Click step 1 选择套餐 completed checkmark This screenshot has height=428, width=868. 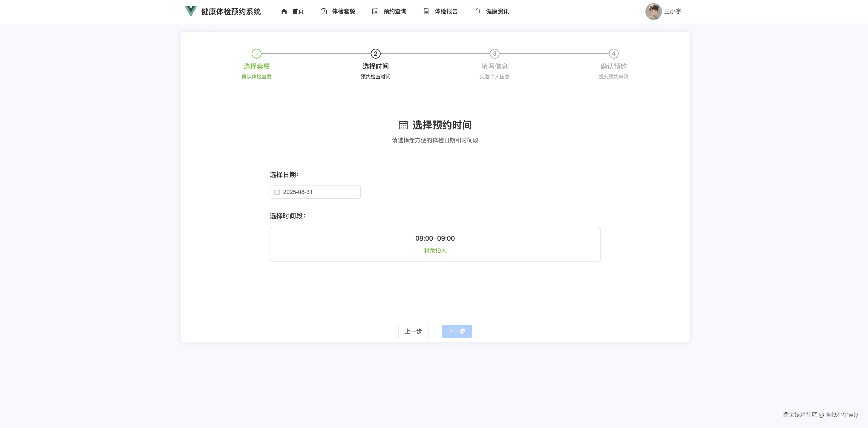pos(256,54)
